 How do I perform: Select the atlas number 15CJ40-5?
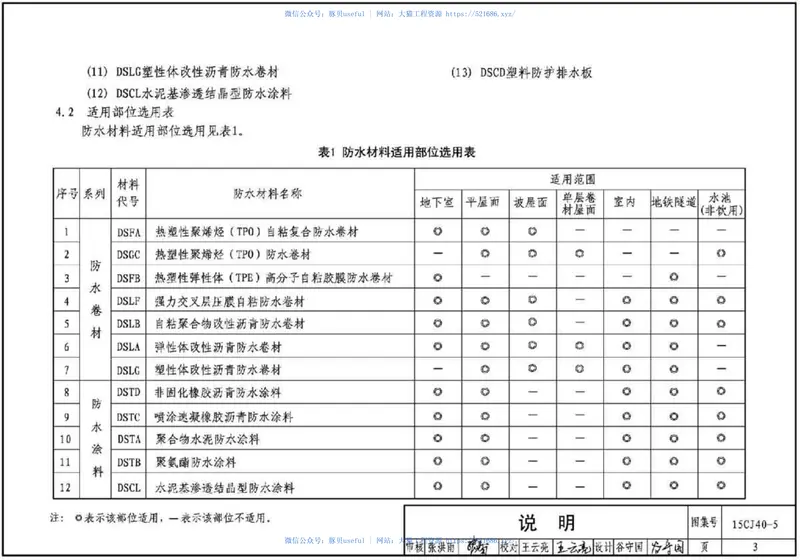pyautogui.click(x=755, y=525)
